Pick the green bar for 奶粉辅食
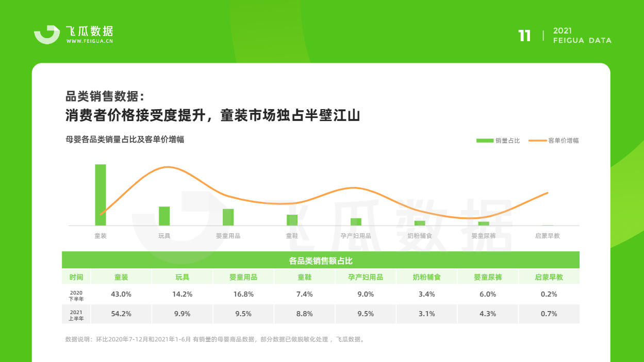The image size is (644, 362). tap(420, 223)
